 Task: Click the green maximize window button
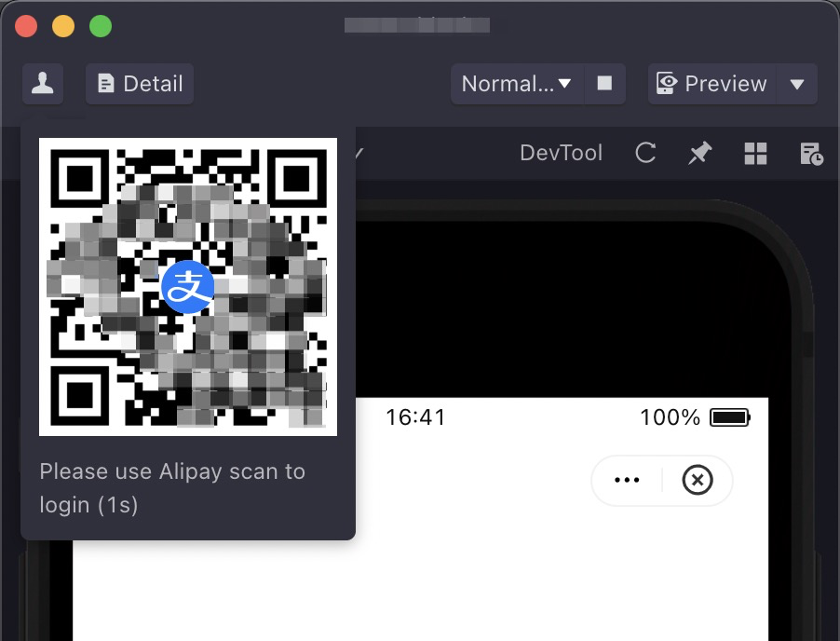coord(101,26)
